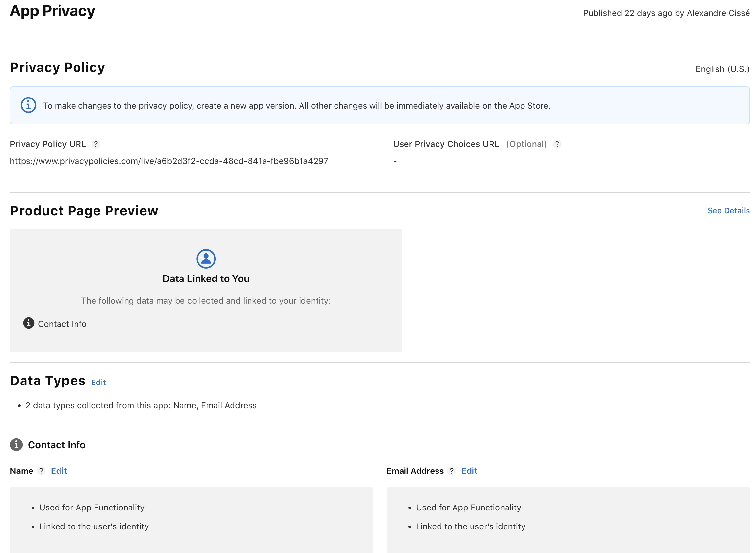
Task: Edit the Data Types list
Action: 98,382
